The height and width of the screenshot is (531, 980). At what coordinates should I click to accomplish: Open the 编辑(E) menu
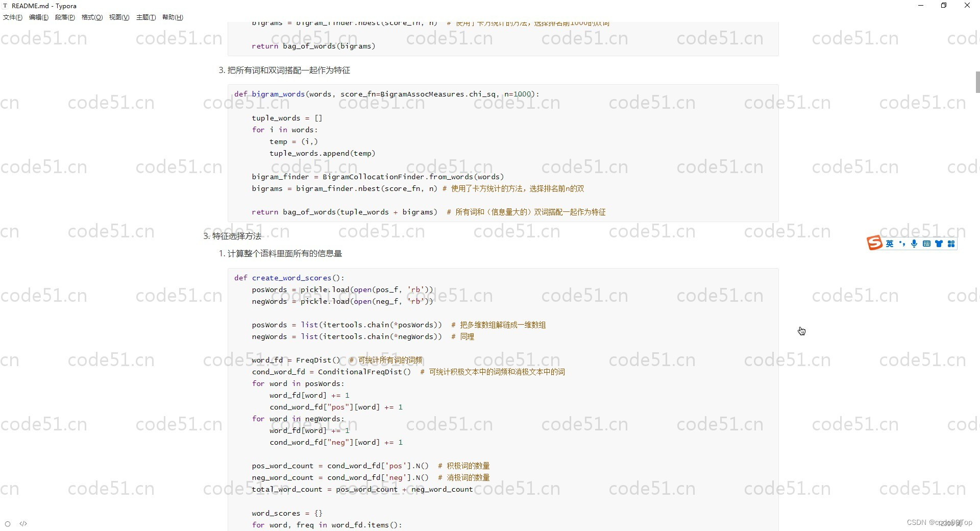[x=39, y=17]
